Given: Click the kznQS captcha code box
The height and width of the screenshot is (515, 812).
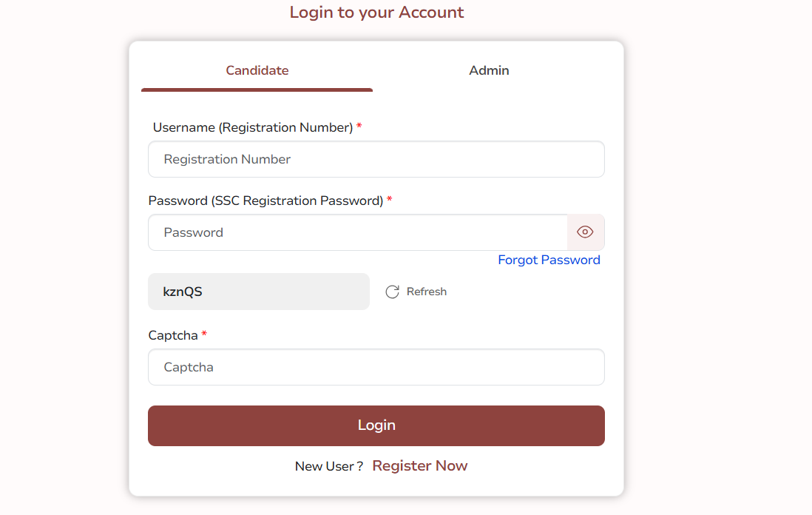Looking at the screenshot, I should 258,292.
